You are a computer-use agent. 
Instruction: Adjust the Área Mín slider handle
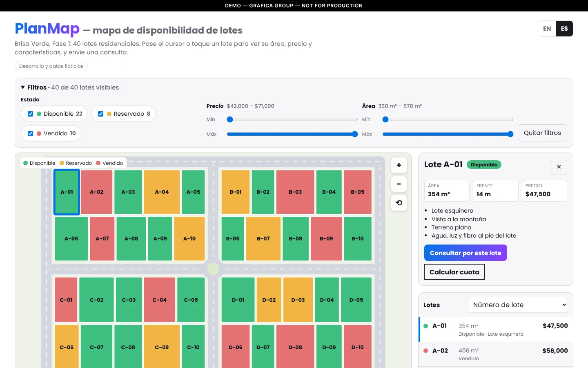[385, 119]
